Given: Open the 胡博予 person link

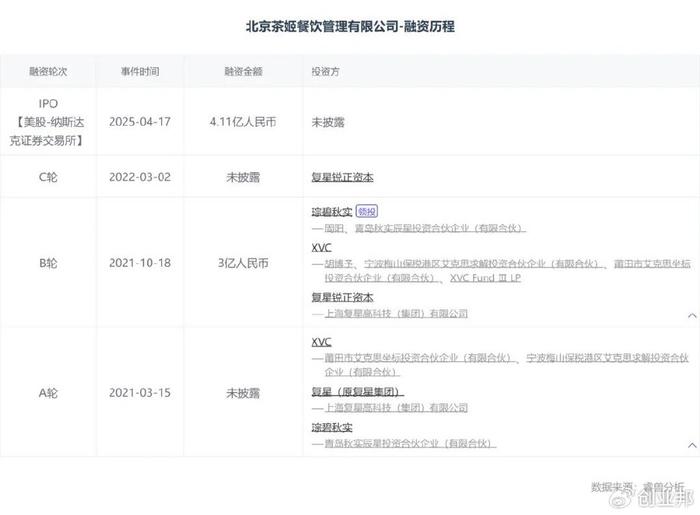Looking at the screenshot, I should [339, 264].
